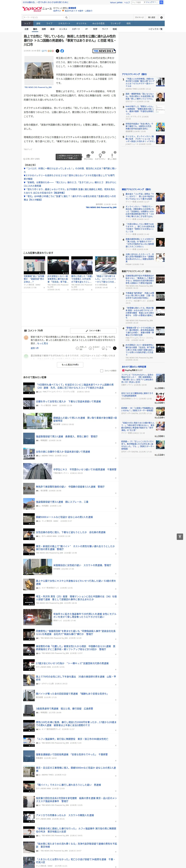Open the トップ tab
This screenshot has width=186, height=868.
(27, 24)
